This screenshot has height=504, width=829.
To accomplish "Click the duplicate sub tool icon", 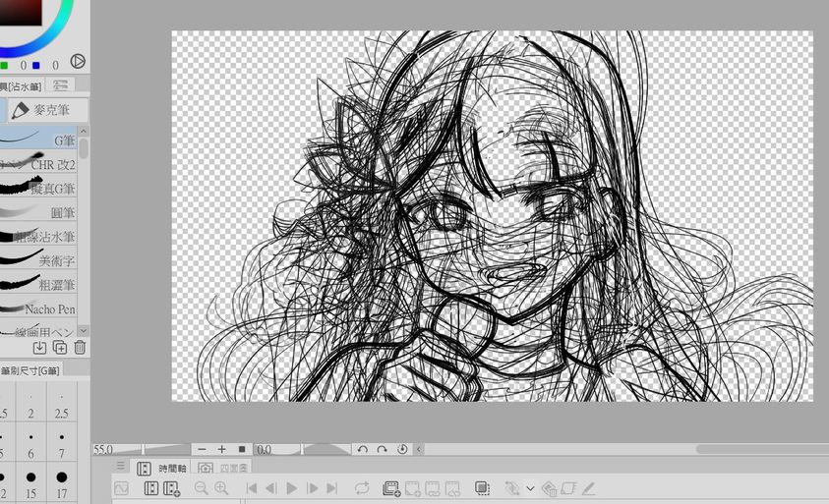I will click(60, 348).
